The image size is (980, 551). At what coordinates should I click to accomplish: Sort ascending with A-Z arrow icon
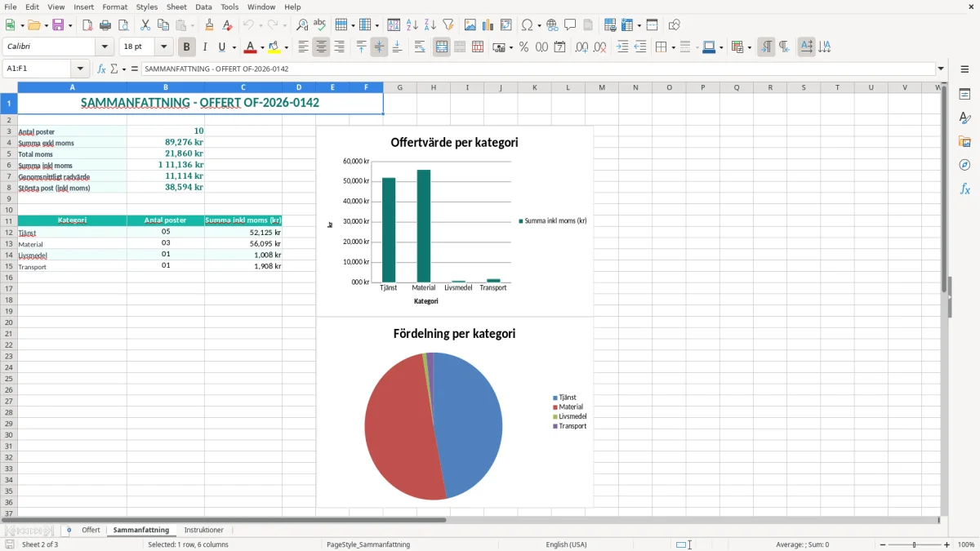(x=412, y=25)
